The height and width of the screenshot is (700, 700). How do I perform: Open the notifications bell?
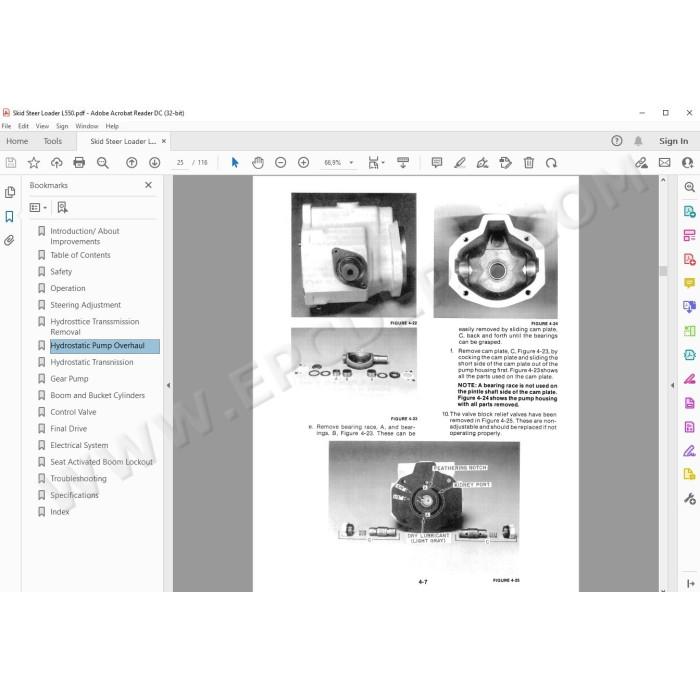tap(638, 141)
